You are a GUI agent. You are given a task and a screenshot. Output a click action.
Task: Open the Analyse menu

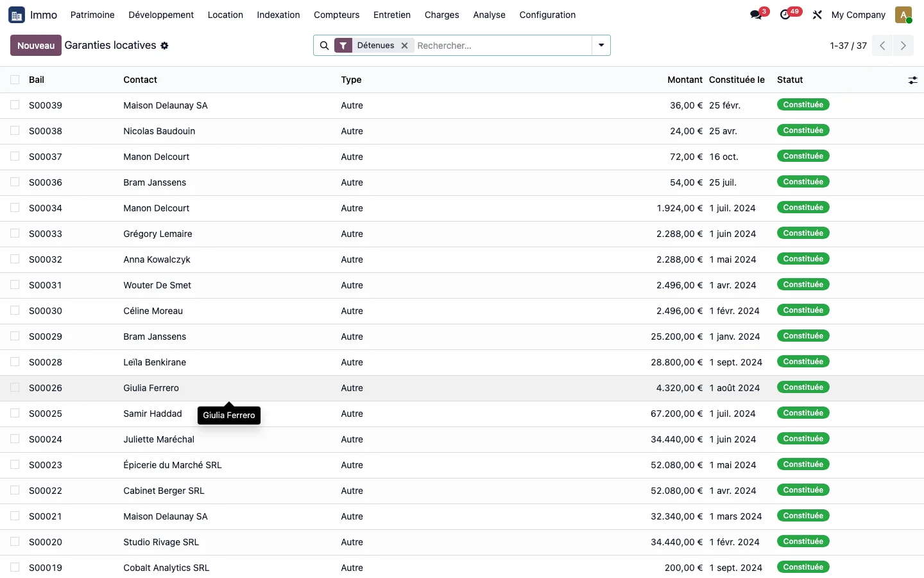point(489,15)
